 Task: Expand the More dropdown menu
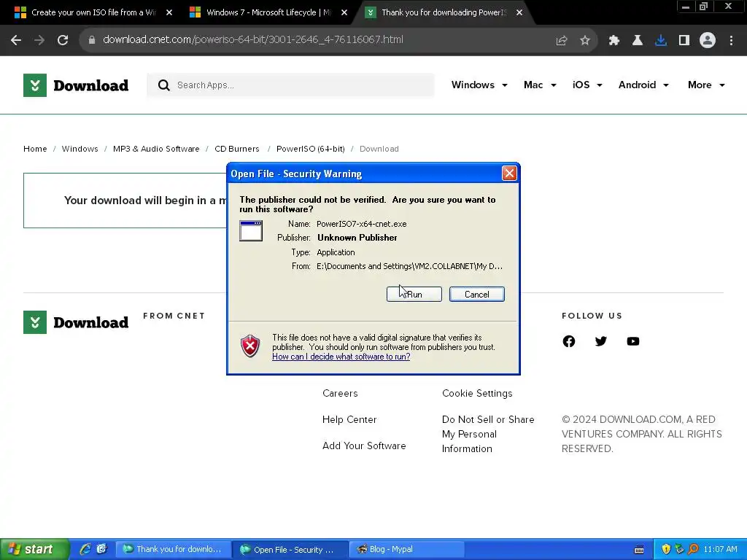[706, 85]
